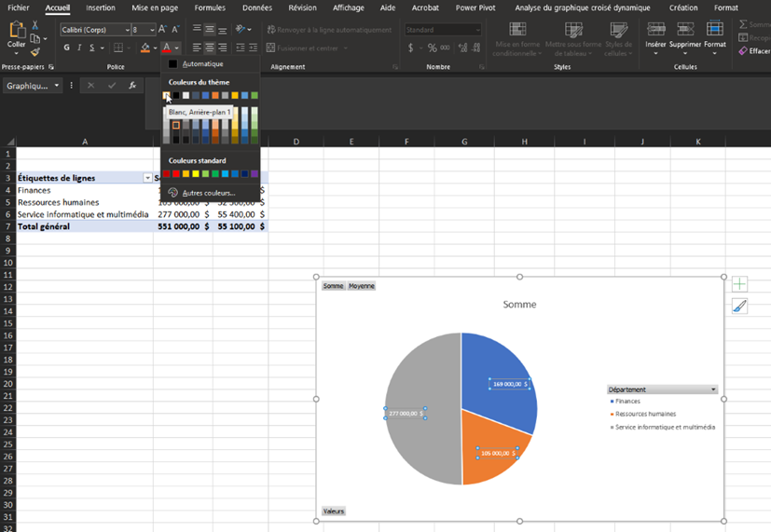Image resolution: width=771 pixels, height=532 pixels.
Task: Toggle bold G formatting
Action: [66, 48]
